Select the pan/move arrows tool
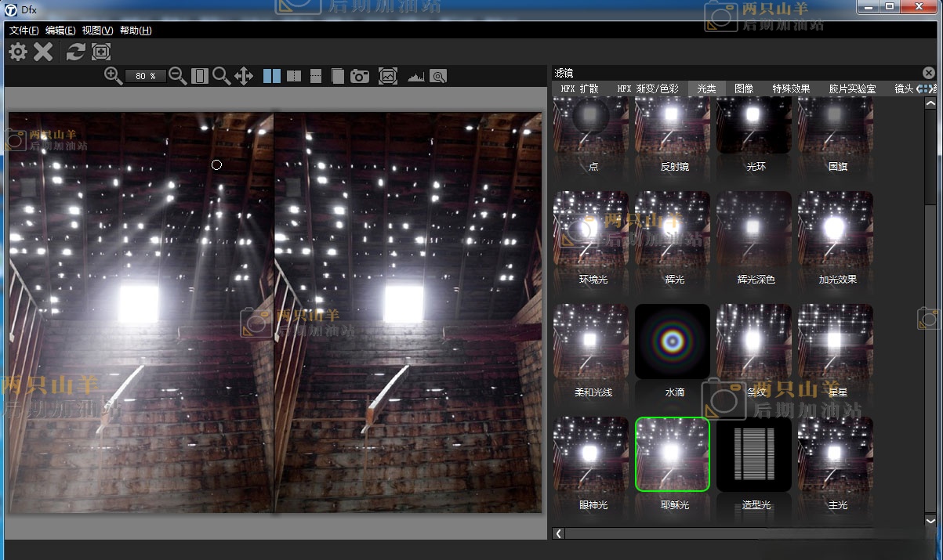This screenshot has height=560, width=943. [x=244, y=76]
